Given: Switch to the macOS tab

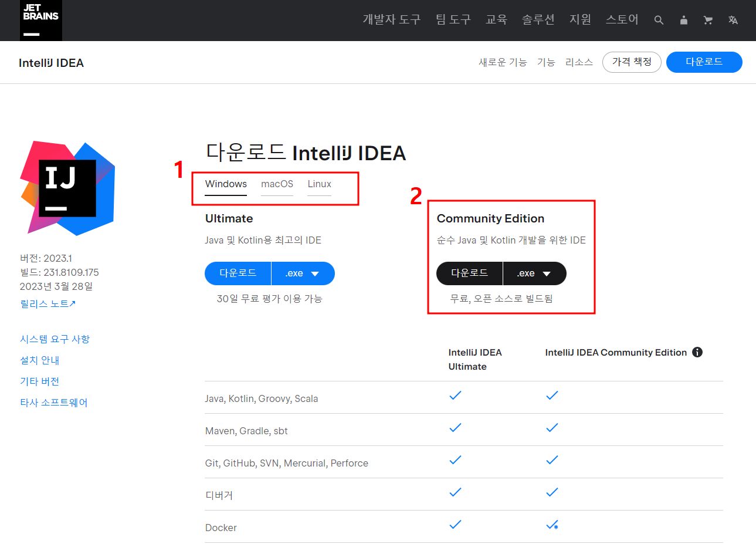Looking at the screenshot, I should pos(277,184).
